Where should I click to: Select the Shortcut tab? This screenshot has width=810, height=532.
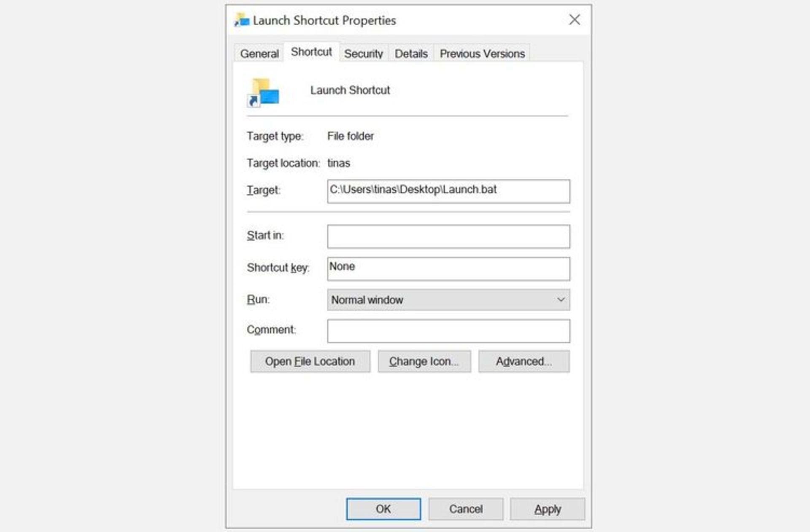[311, 52]
